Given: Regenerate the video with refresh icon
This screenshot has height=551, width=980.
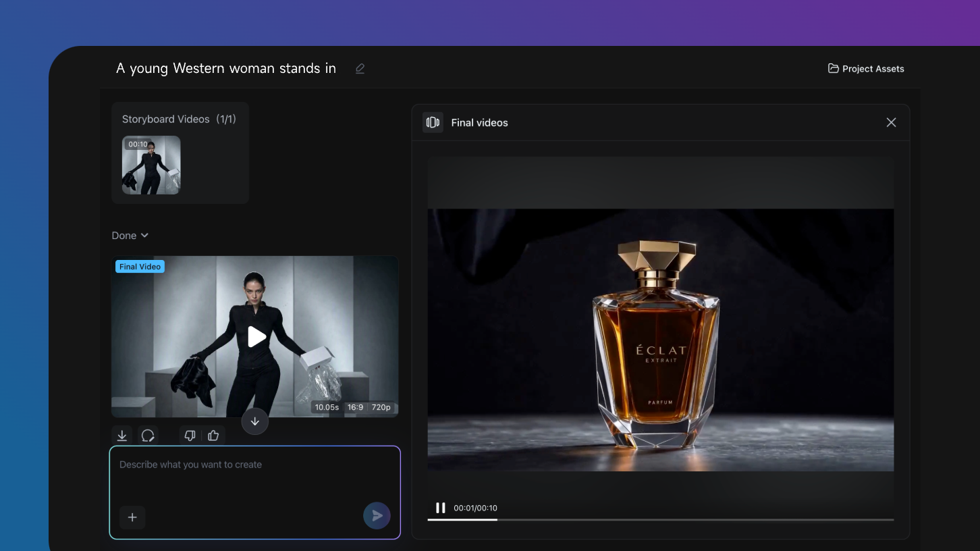Looking at the screenshot, I should tap(148, 436).
